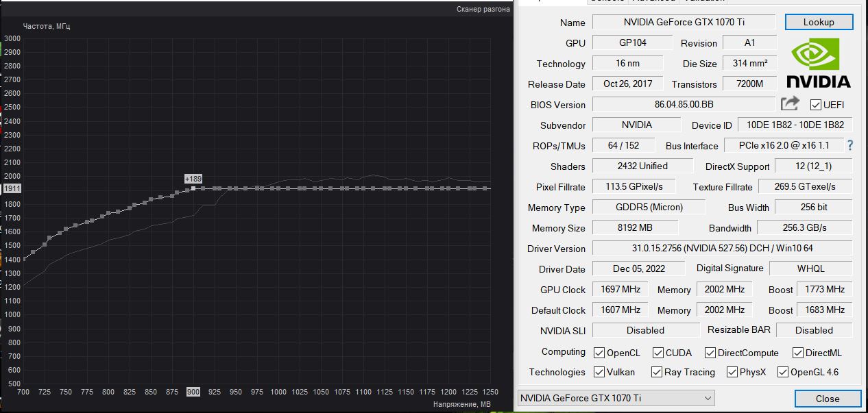Click the Shaders field 2432 Unified
Image resolution: width=868 pixels, height=413 pixels.
(x=642, y=166)
